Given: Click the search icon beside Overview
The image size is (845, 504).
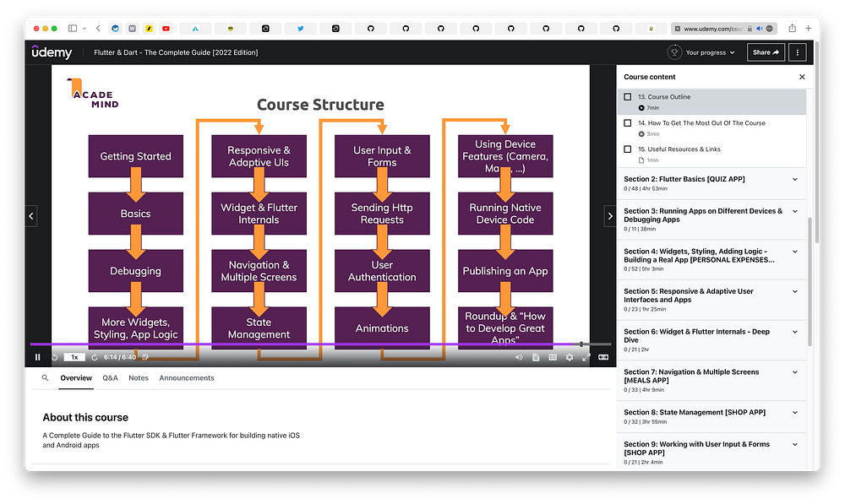Looking at the screenshot, I should tap(46, 378).
